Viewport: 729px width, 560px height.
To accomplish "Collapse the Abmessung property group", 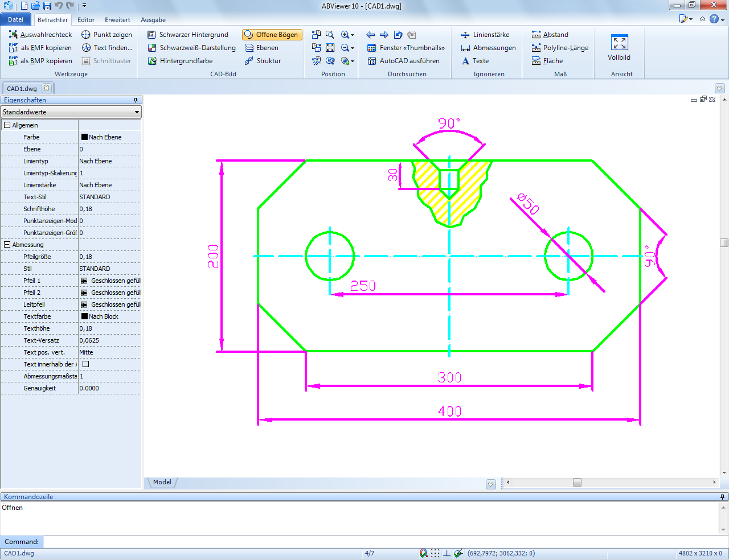I will click(7, 245).
